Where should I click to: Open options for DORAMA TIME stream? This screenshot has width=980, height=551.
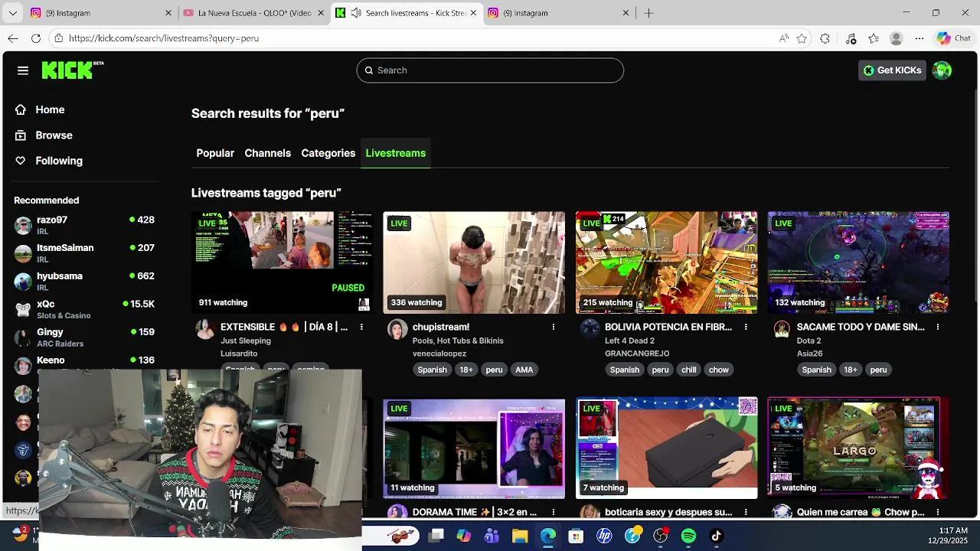click(x=554, y=512)
